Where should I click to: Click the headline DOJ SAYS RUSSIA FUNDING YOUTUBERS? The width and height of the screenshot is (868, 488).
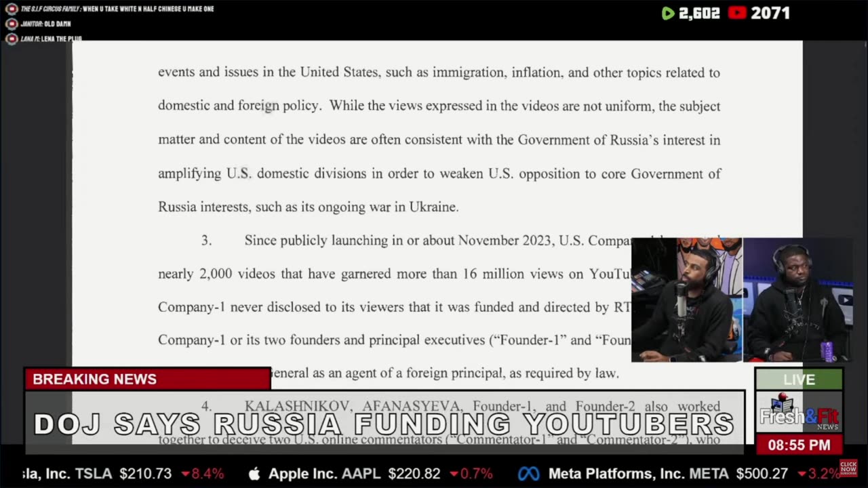coord(384,424)
